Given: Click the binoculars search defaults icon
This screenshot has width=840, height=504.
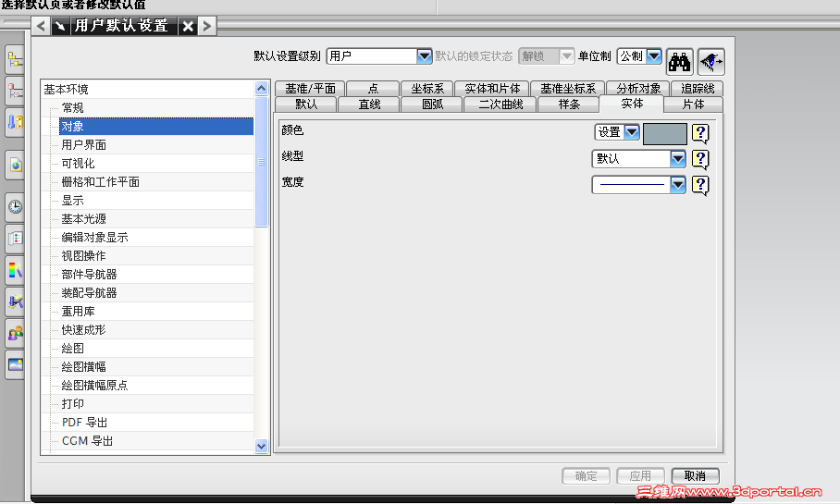Looking at the screenshot, I should tap(679, 62).
